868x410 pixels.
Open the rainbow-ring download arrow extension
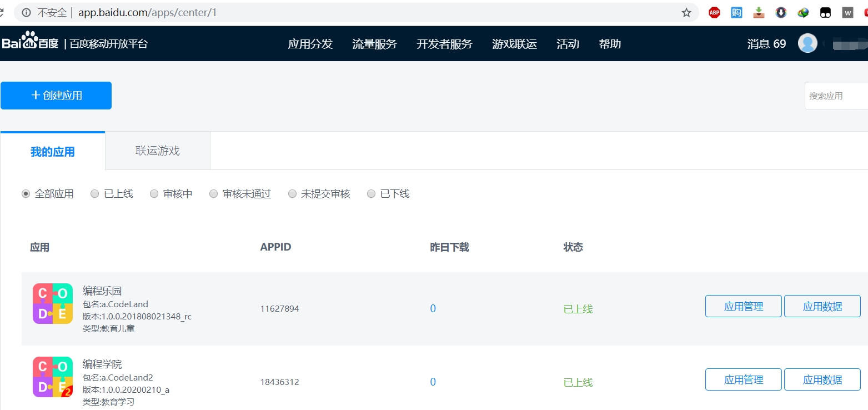(781, 12)
